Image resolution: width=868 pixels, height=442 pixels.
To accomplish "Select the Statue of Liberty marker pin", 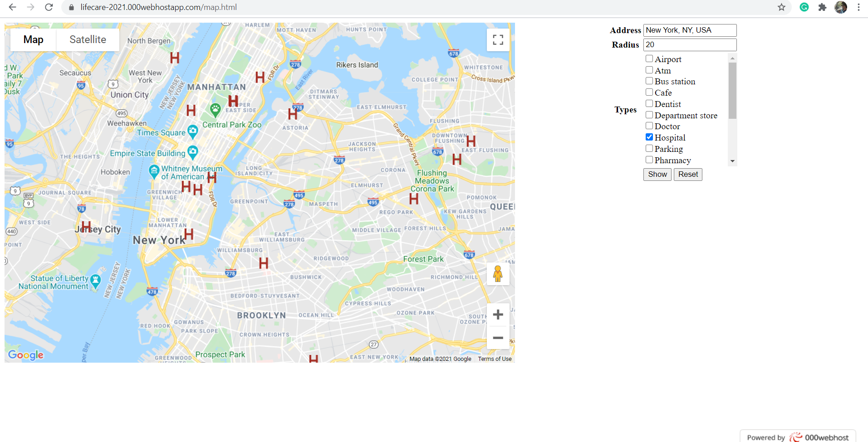I will click(95, 282).
